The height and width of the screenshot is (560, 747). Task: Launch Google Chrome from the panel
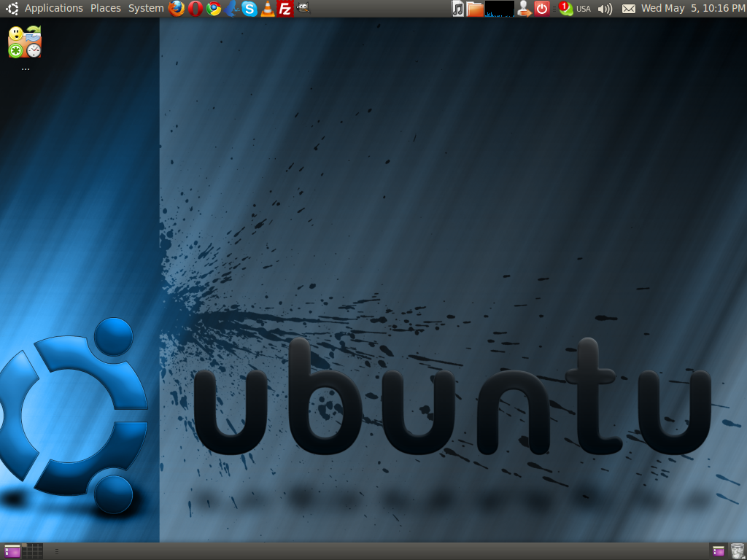[214, 9]
